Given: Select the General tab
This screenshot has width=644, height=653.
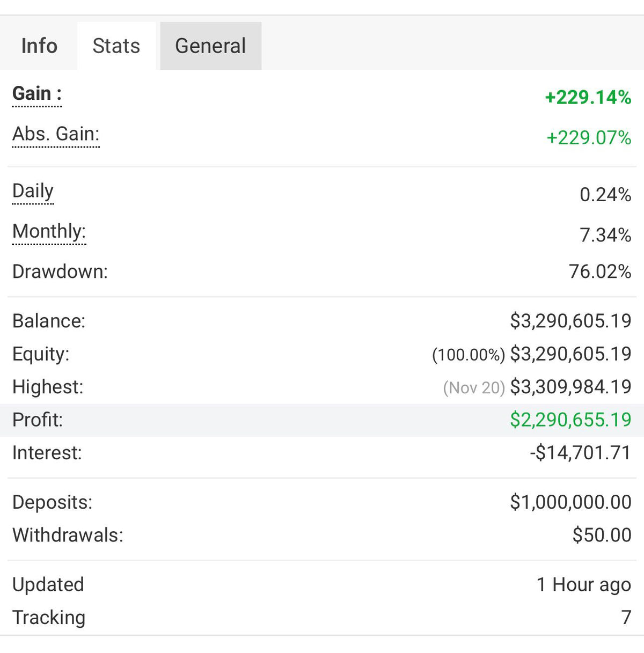Looking at the screenshot, I should point(210,46).
